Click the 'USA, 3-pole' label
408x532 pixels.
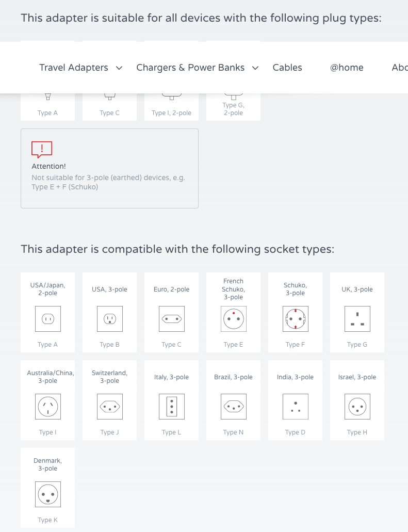pos(109,289)
